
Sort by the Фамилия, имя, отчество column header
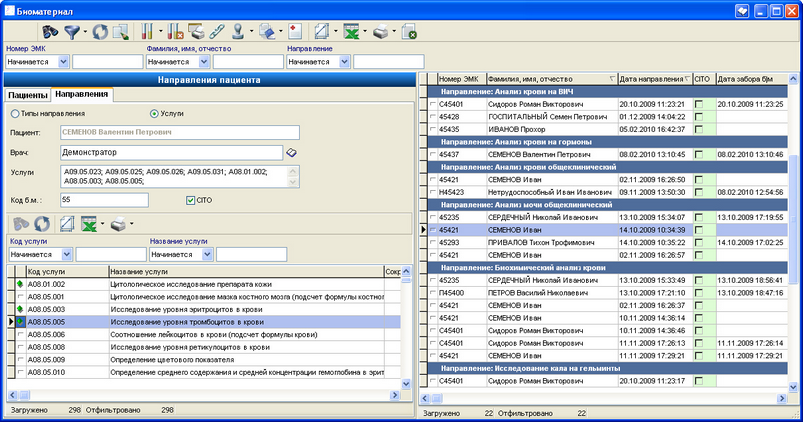(552, 79)
